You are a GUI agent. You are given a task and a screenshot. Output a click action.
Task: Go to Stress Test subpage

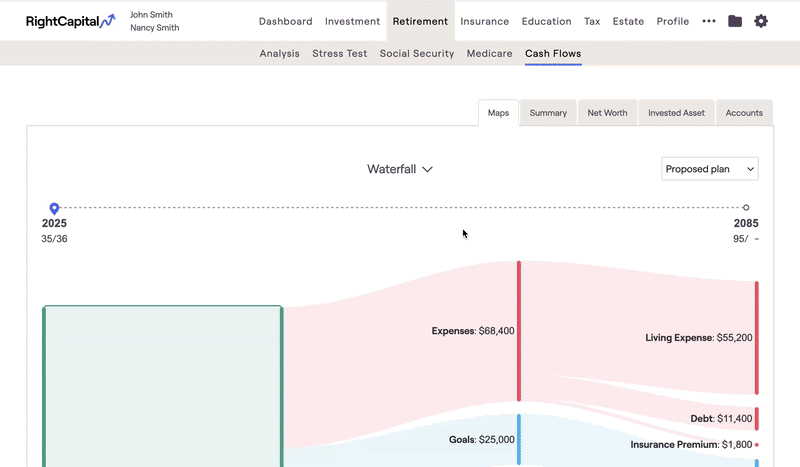tap(339, 54)
